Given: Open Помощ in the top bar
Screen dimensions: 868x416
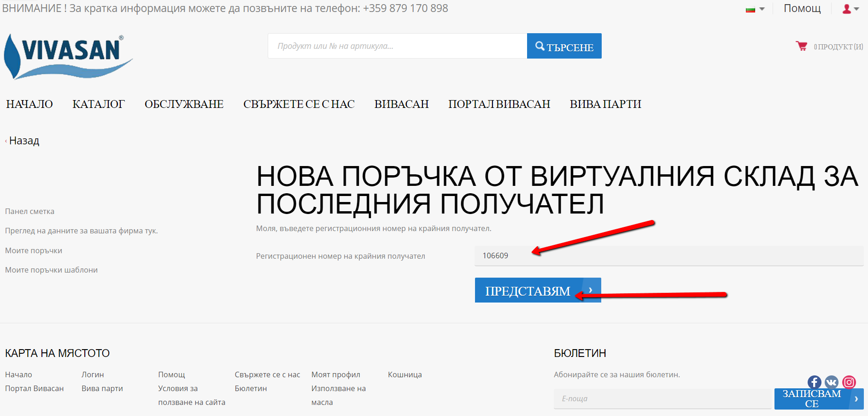Looking at the screenshot, I should (802, 8).
